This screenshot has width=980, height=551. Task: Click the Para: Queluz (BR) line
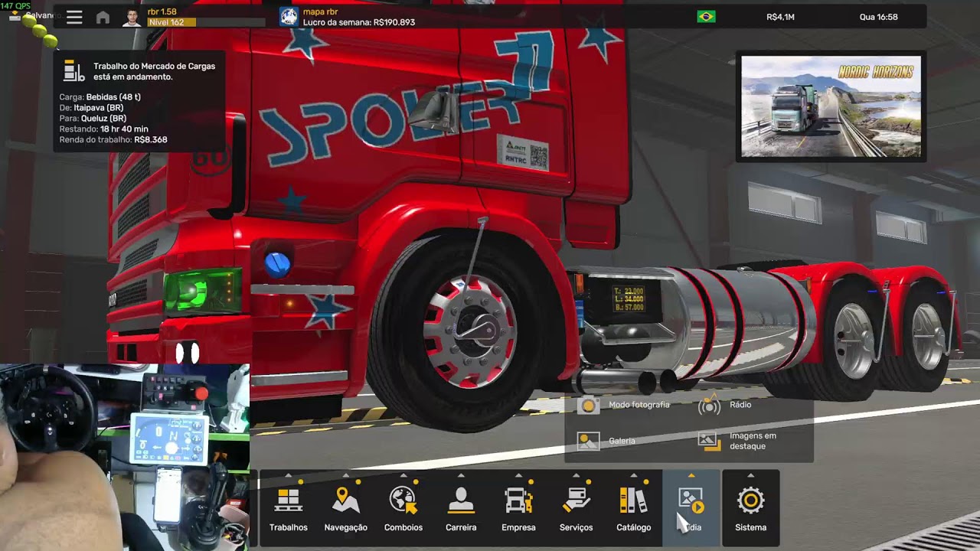pyautogui.click(x=93, y=119)
